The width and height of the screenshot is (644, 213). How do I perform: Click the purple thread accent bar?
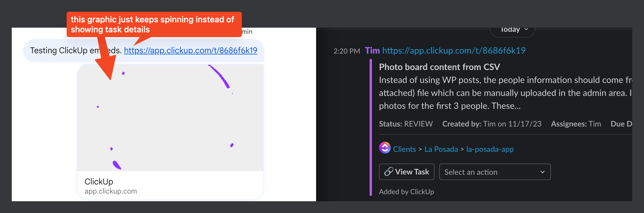pyautogui.click(x=371, y=127)
